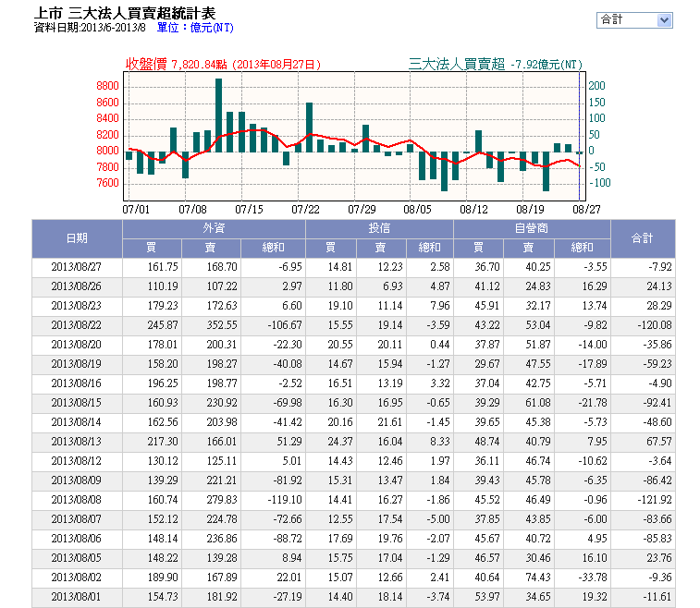
Task: Click the 合計 table column header
Action: coord(643,238)
